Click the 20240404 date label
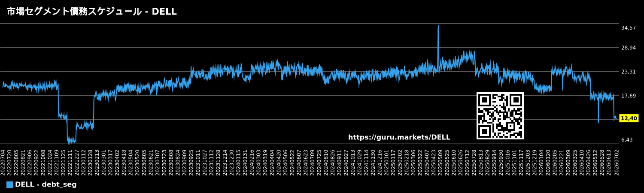This screenshot has height=193, width=644. pyautogui.click(x=272, y=162)
